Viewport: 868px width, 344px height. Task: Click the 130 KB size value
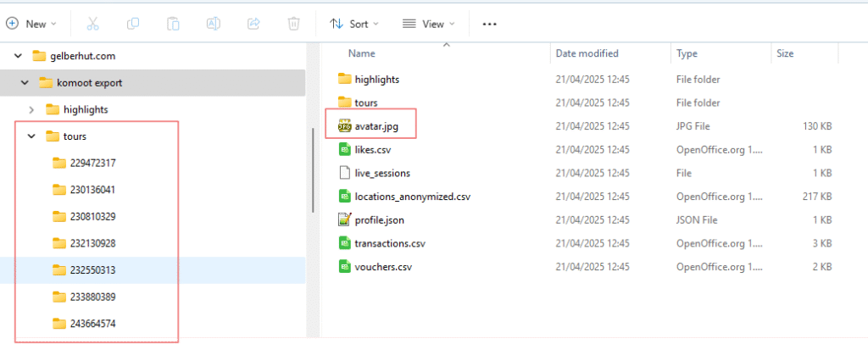coord(817,126)
